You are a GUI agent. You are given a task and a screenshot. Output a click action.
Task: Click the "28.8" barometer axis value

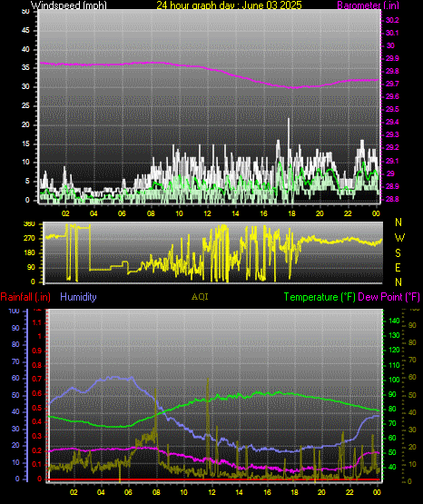[x=392, y=199]
